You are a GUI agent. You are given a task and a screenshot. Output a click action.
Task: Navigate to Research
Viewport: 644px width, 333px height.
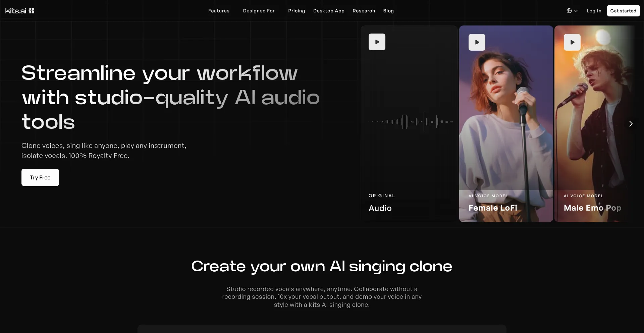point(364,11)
